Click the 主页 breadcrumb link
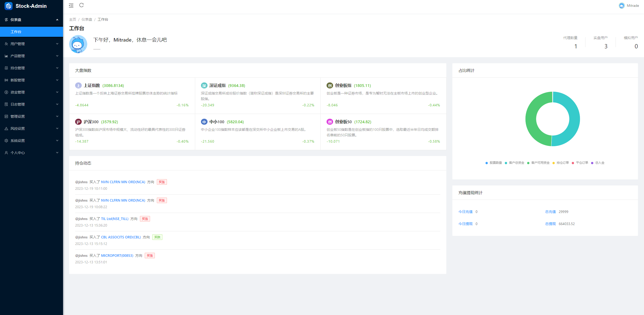644x315 pixels. pyautogui.click(x=73, y=19)
